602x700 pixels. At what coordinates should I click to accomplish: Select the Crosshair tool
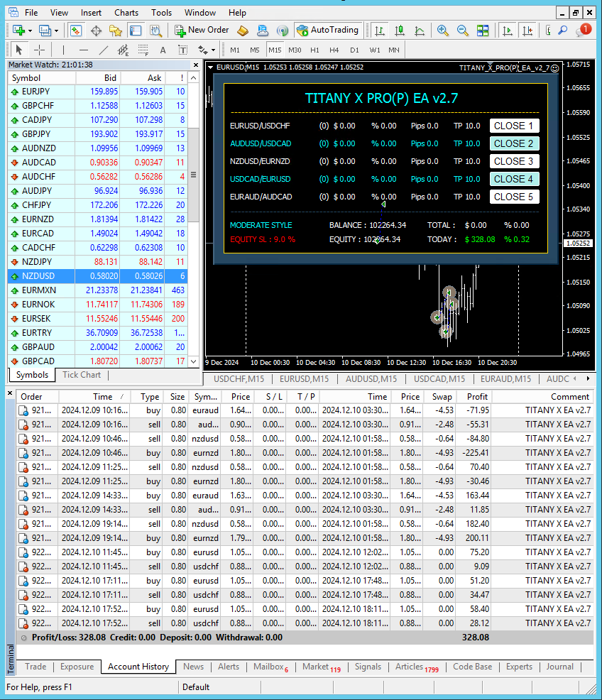pyautogui.click(x=40, y=50)
